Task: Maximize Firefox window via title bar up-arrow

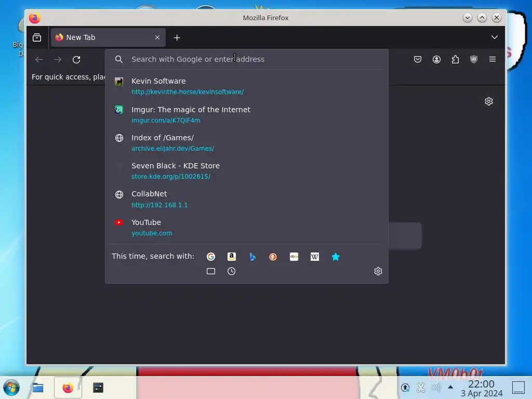Action: [x=482, y=18]
